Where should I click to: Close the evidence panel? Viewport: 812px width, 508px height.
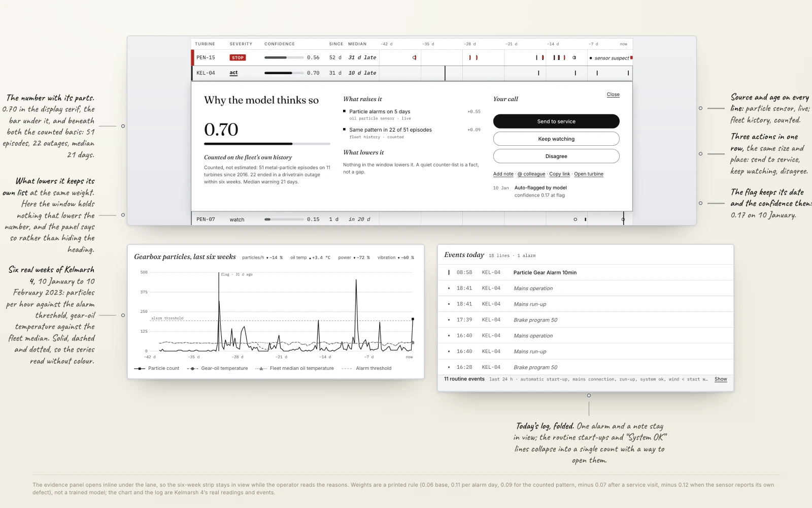[613, 94]
